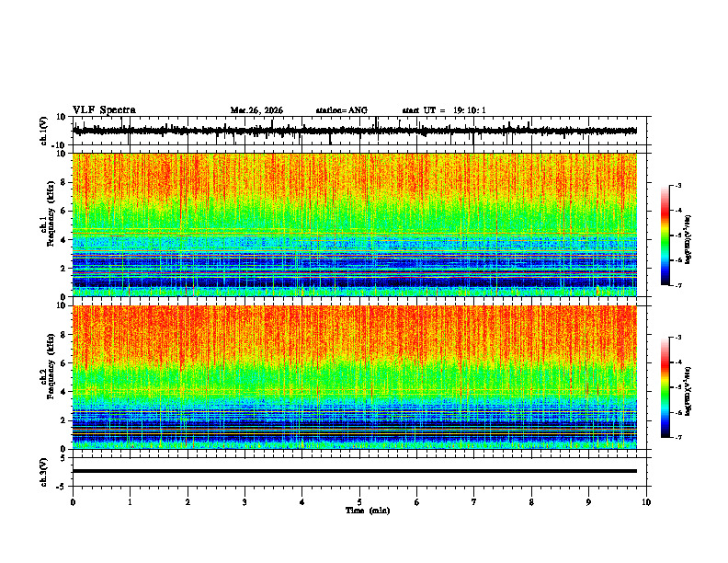
Task: Click time axis tick label "3"
Action: click(245, 502)
